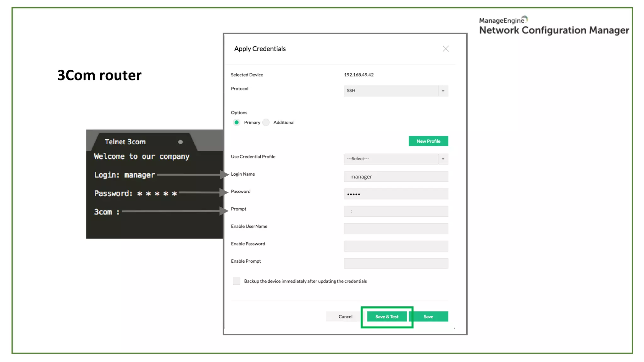The width and height of the screenshot is (644, 362).
Task: Click the Protocol dropdown arrow
Action: [443, 91]
